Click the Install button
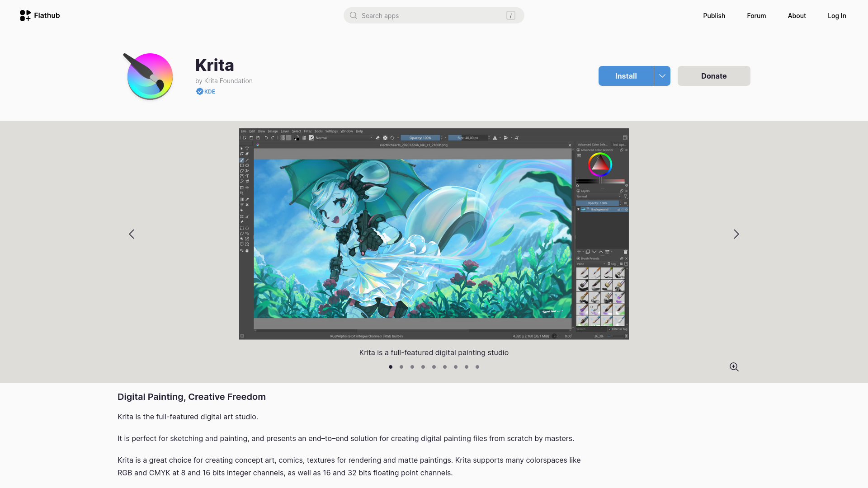This screenshot has height=488, width=868. [626, 76]
